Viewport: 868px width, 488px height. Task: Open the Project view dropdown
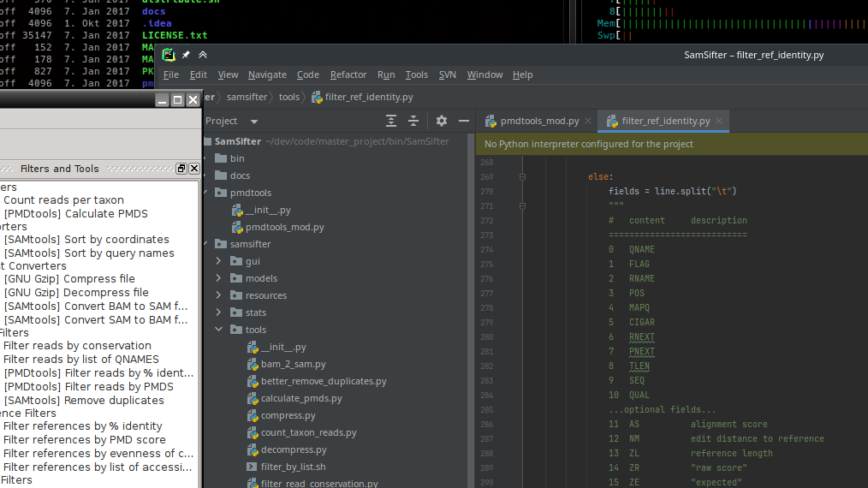tap(254, 122)
